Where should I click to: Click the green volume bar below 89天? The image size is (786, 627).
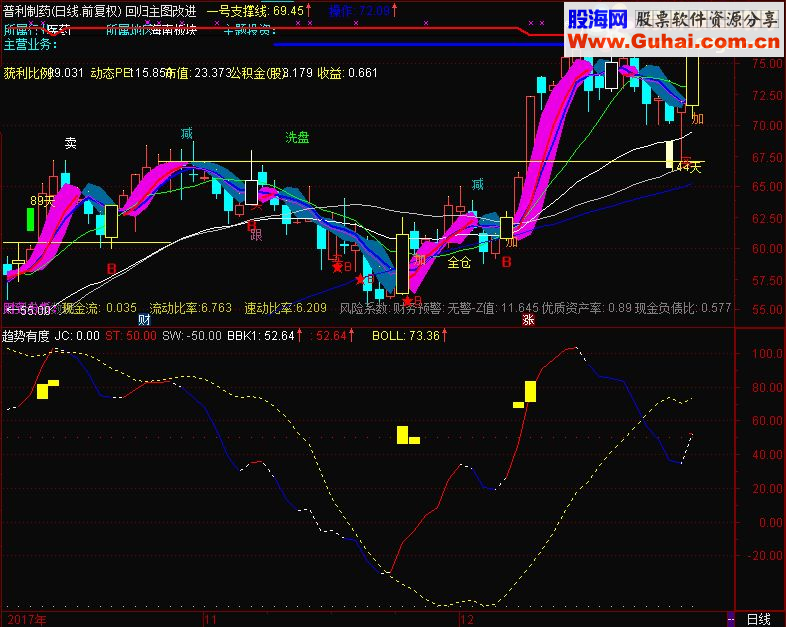[x=30, y=220]
